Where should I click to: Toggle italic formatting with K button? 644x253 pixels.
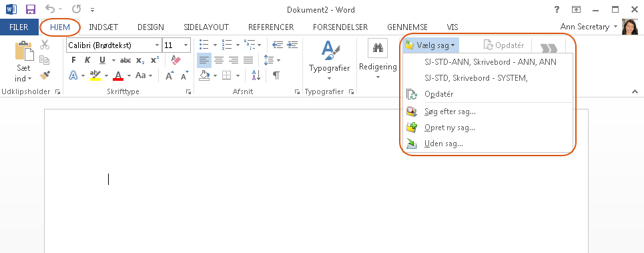[x=87, y=60]
